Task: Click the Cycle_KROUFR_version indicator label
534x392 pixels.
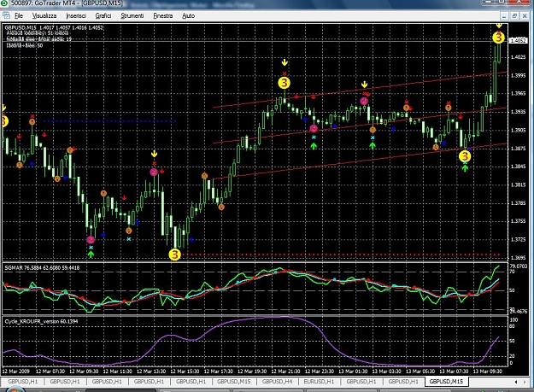Action: tap(41, 321)
